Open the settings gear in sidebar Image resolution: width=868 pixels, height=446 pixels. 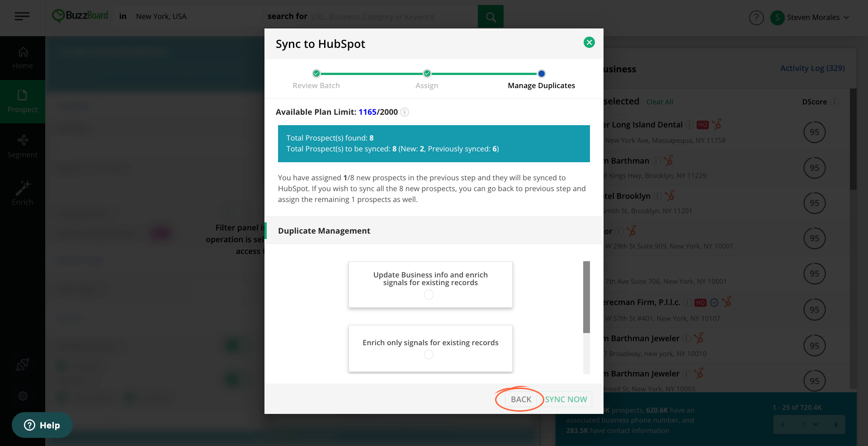pyautogui.click(x=23, y=396)
